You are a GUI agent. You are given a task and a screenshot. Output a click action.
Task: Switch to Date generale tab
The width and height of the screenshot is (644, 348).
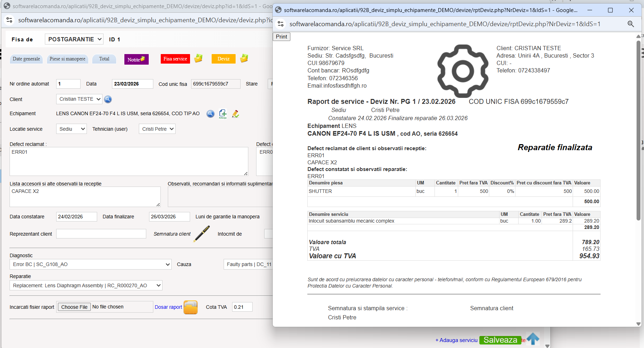tap(26, 59)
